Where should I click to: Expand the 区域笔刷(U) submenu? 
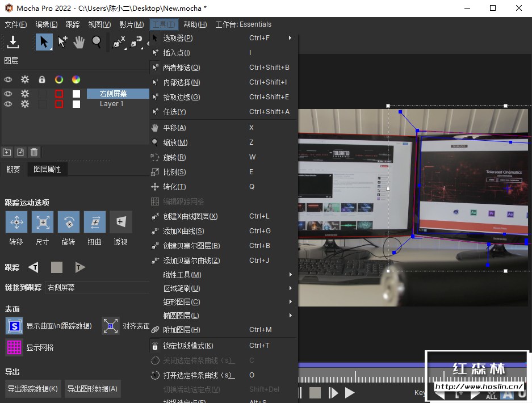tap(224, 288)
